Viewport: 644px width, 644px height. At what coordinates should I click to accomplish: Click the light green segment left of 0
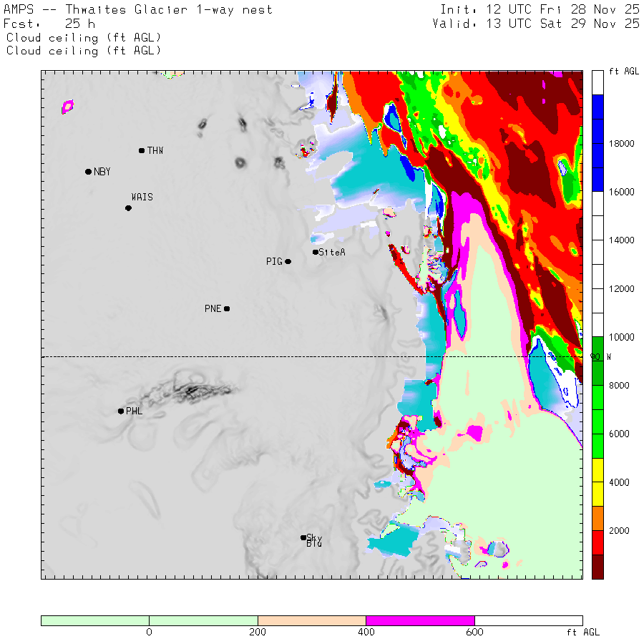(x=95, y=620)
